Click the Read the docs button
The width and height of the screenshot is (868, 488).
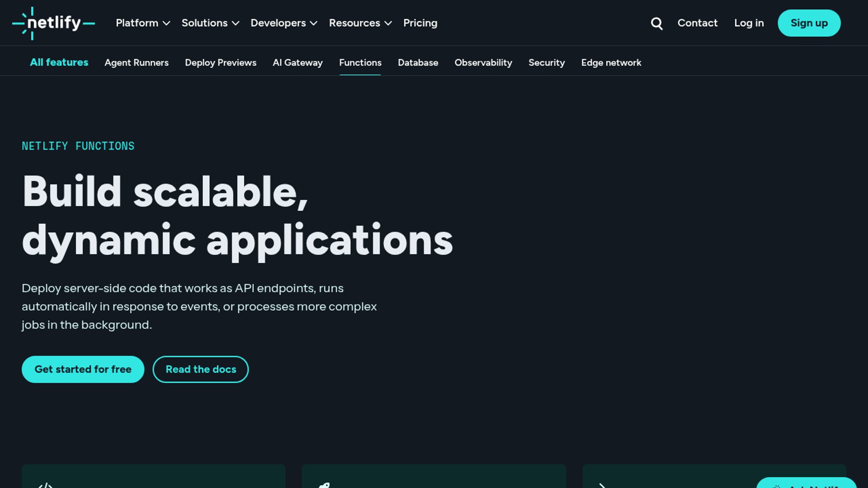click(x=201, y=369)
